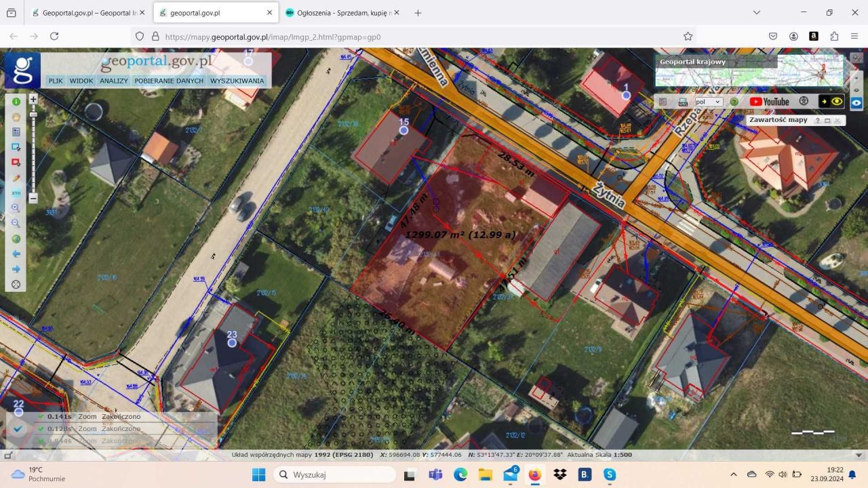
Task: Open the weather widget 19°C Pochmurnie
Action: click(x=39, y=474)
